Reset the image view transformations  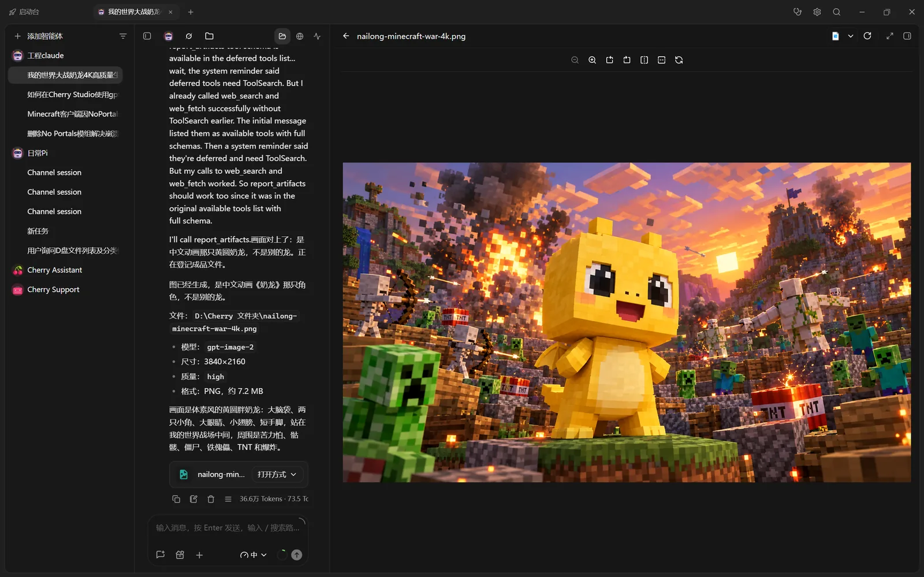(x=679, y=60)
